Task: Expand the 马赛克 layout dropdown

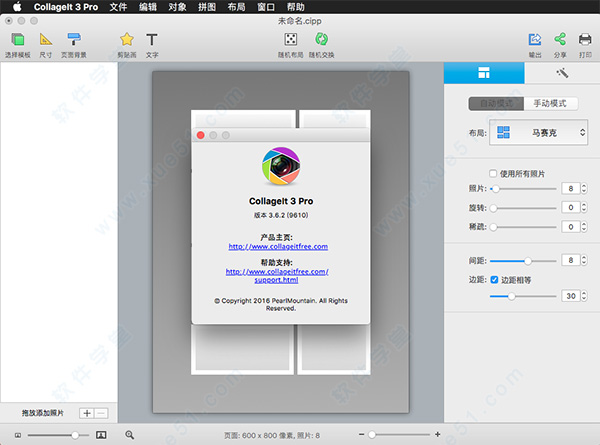Action: [x=538, y=132]
